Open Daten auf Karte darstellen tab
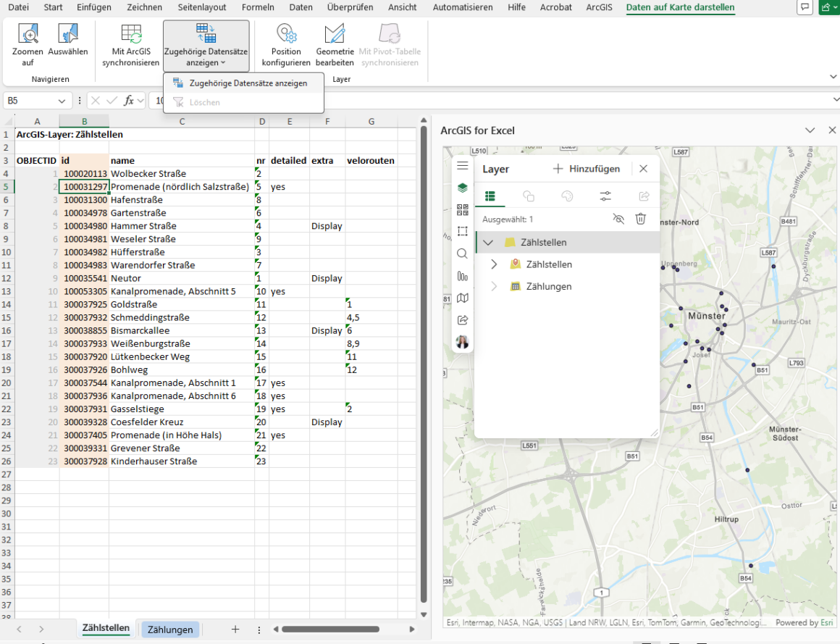This screenshot has height=644, width=840. tap(681, 7)
